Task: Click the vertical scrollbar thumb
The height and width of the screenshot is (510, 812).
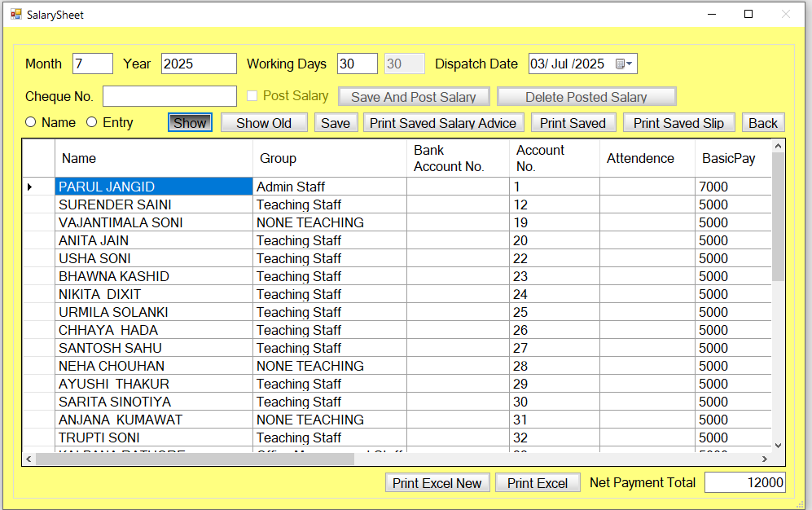Action: [778, 217]
